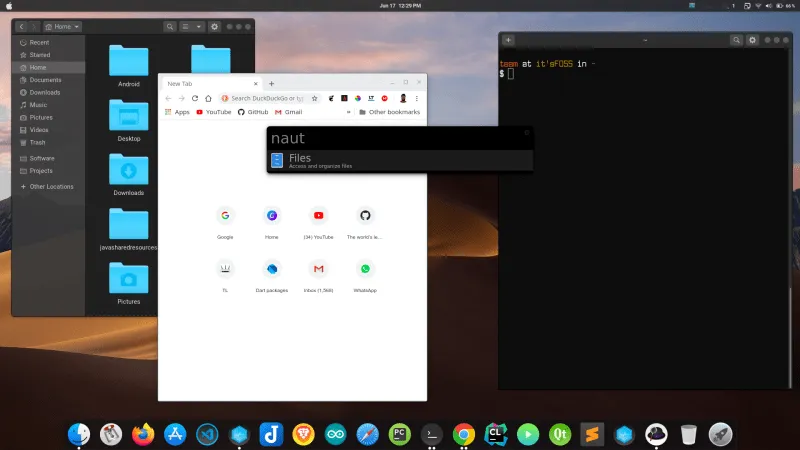Open Sublime Text from the dock

591,434
